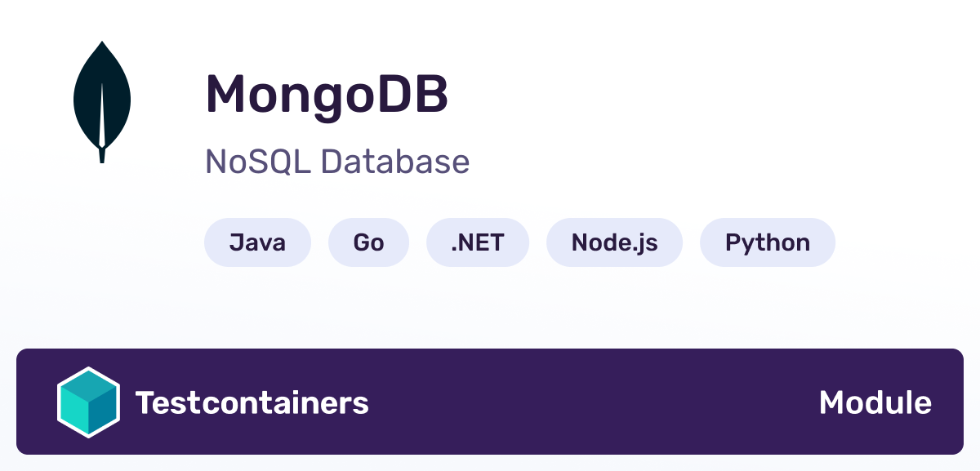Image resolution: width=980 pixels, height=471 pixels.
Task: Click the MongoDB leaf logo
Action: [102, 102]
